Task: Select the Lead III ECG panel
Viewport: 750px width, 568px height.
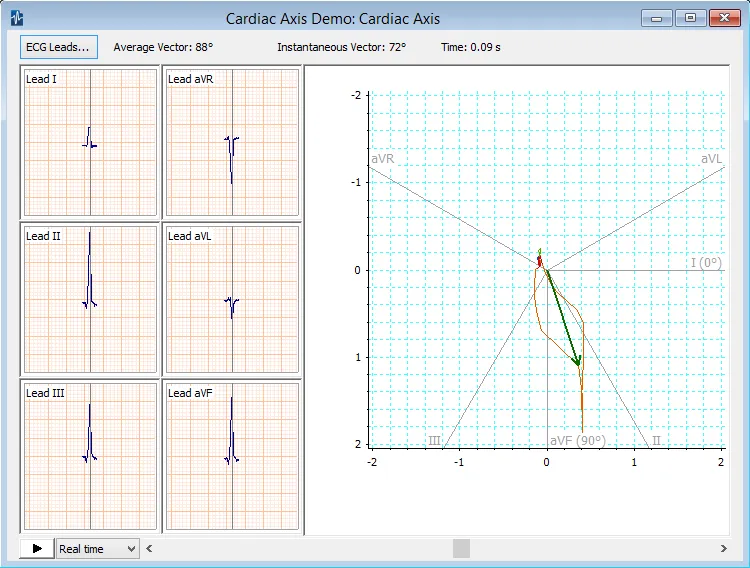Action: [x=90, y=456]
